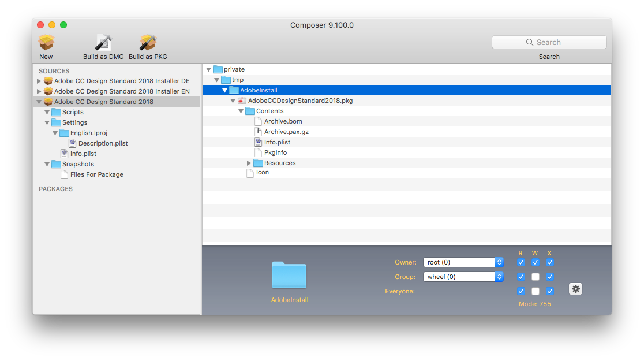Click the private folder icon
This screenshot has width=644, height=361.
(218, 69)
